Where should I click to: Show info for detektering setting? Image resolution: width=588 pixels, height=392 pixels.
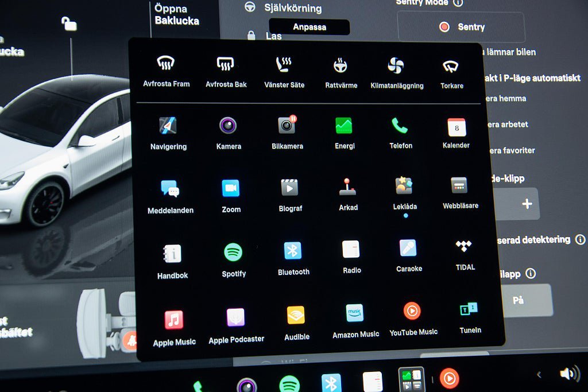tap(580, 239)
